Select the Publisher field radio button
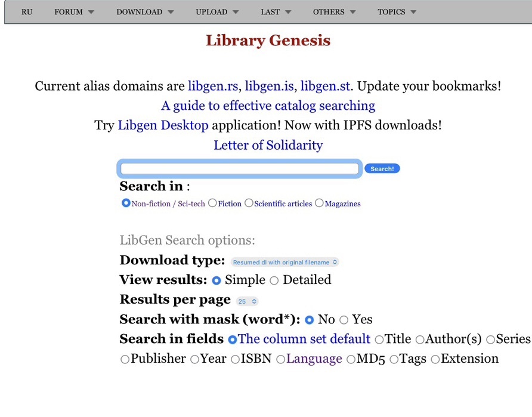The height and width of the screenshot is (417, 532). point(125,359)
